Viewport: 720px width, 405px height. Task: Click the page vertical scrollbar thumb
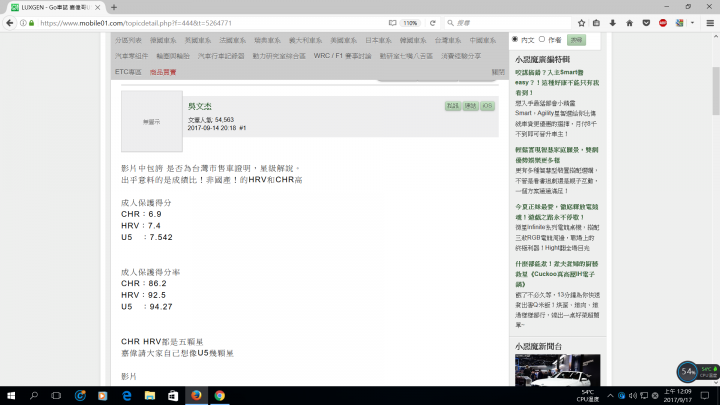pos(716,91)
